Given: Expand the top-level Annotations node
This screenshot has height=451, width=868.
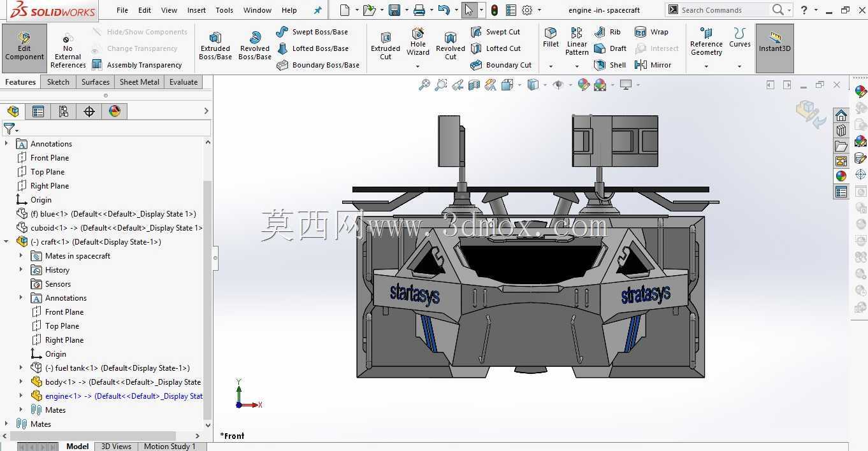Looking at the screenshot, I should 6,144.
